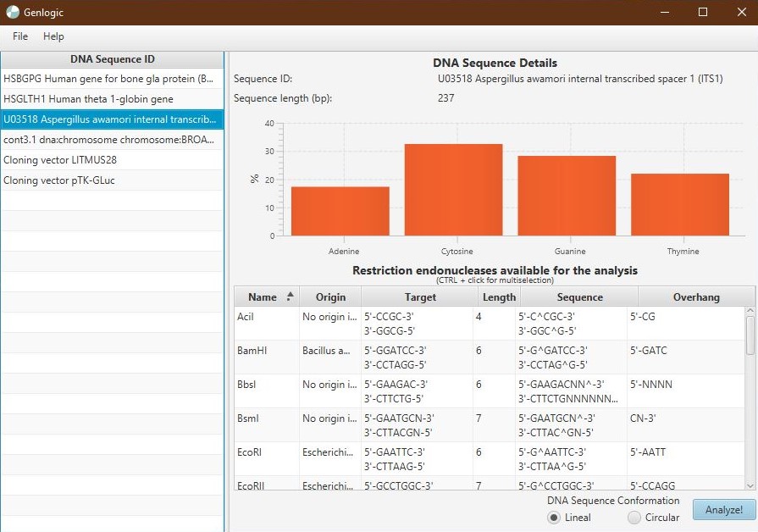Close the Genlogic window

pos(742,12)
